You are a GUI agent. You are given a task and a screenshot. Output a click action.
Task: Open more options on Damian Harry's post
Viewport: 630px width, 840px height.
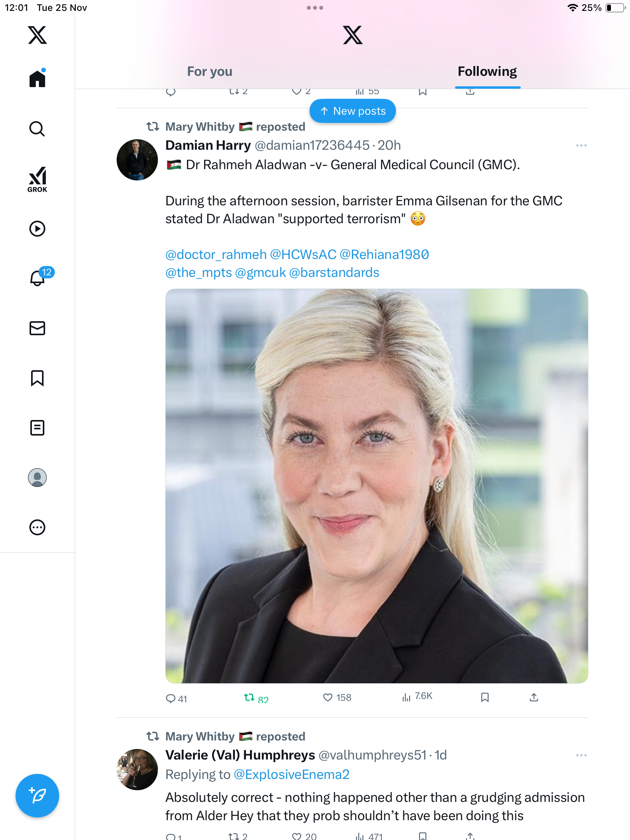tap(581, 145)
